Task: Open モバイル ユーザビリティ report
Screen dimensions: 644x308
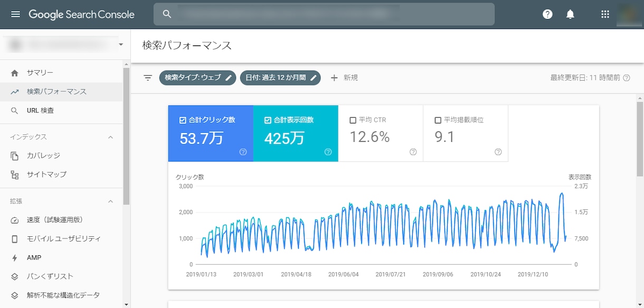Action: click(61, 239)
